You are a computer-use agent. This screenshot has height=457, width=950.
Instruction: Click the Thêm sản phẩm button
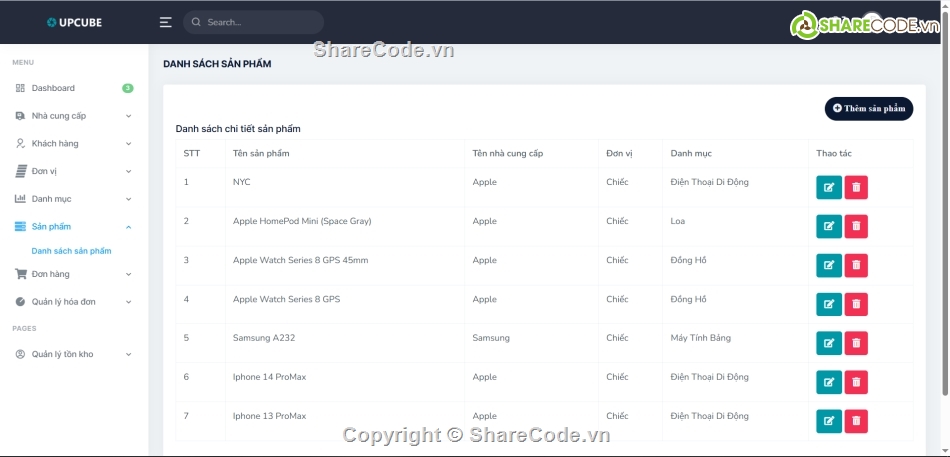(x=869, y=108)
